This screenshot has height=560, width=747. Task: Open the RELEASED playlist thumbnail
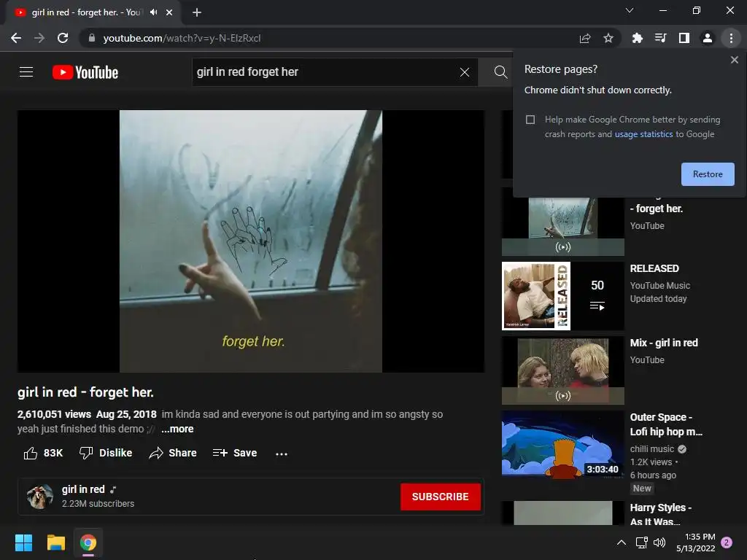562,296
